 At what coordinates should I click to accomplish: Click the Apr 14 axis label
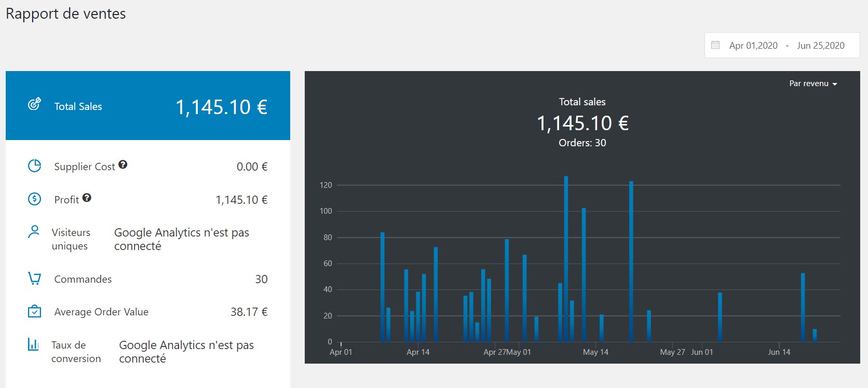(418, 352)
